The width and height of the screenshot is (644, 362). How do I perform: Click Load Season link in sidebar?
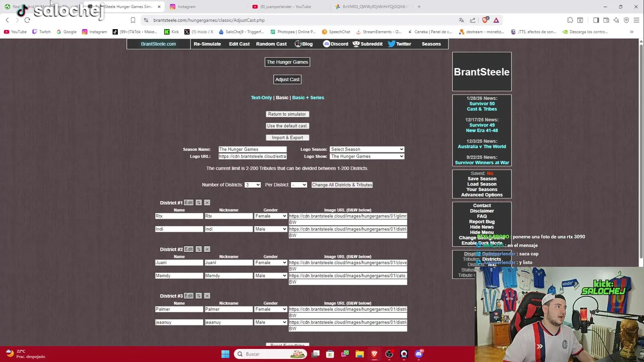tap(481, 184)
